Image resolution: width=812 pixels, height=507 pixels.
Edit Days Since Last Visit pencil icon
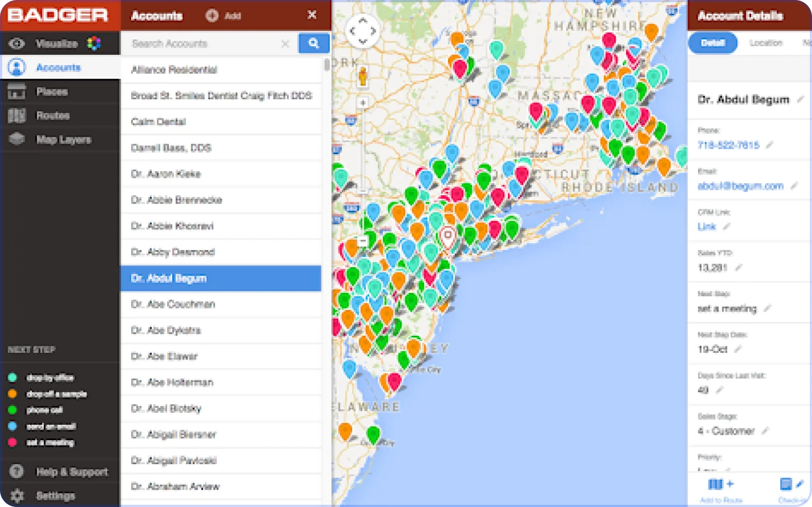point(719,390)
